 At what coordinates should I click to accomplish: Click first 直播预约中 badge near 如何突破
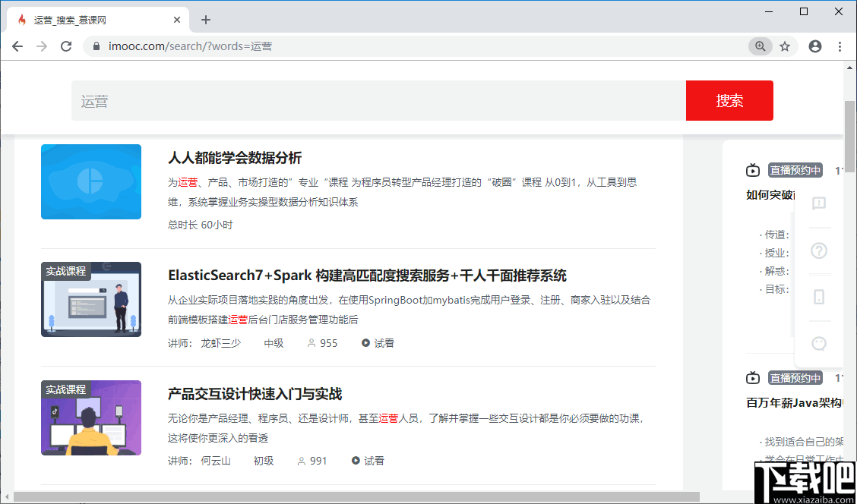[795, 170]
